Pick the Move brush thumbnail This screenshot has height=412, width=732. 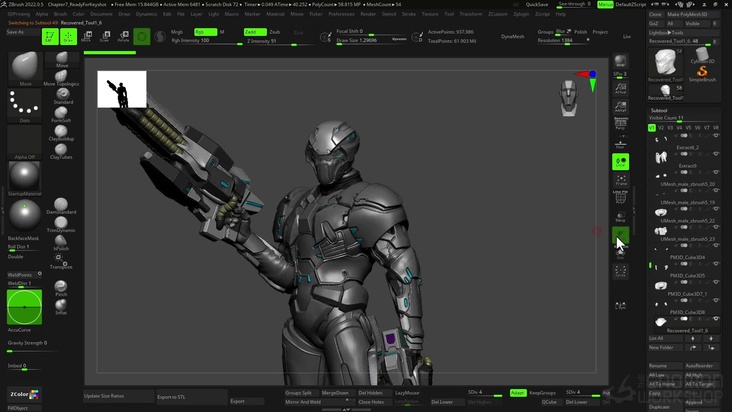(25, 69)
